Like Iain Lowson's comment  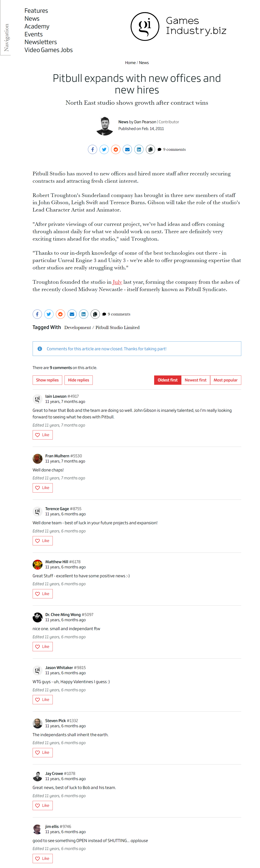tap(43, 435)
